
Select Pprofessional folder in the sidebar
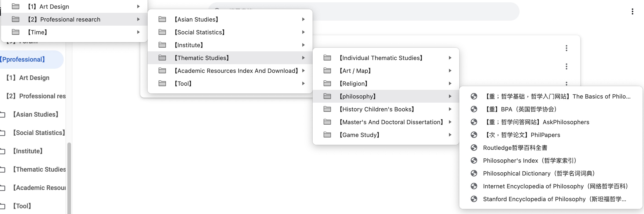[x=24, y=60]
